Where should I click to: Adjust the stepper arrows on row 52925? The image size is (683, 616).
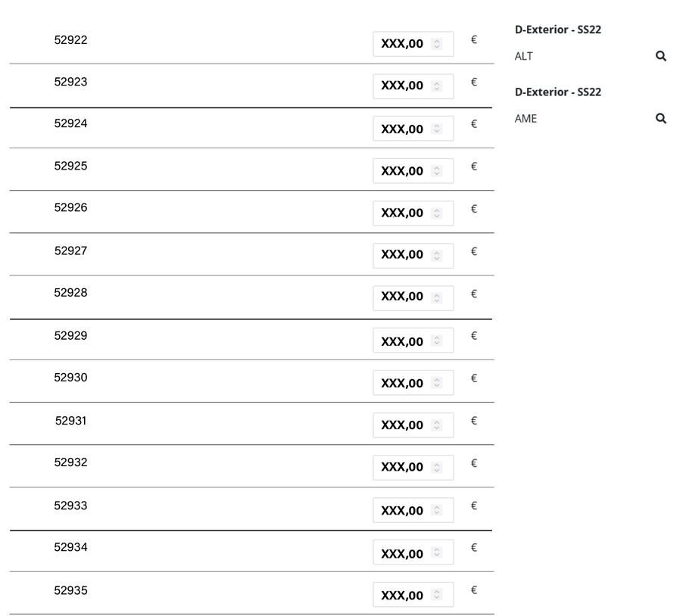click(437, 171)
